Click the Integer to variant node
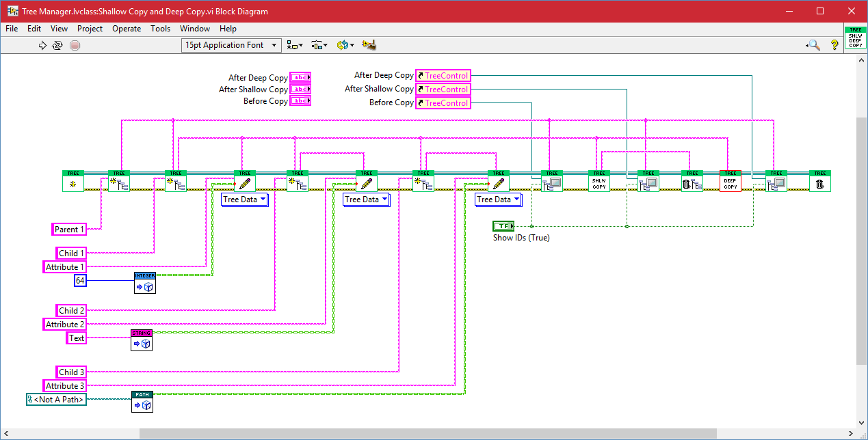The height and width of the screenshot is (440, 868). [x=144, y=282]
